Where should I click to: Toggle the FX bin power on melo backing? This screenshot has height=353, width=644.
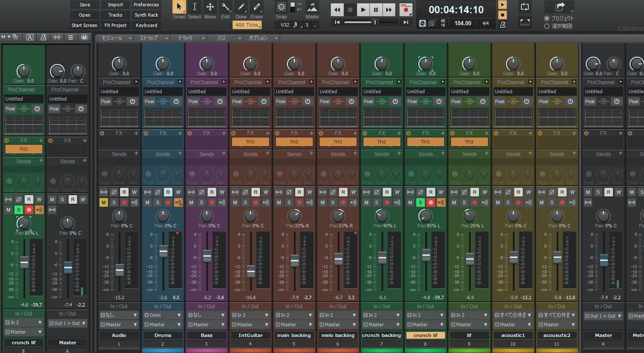[320, 134]
